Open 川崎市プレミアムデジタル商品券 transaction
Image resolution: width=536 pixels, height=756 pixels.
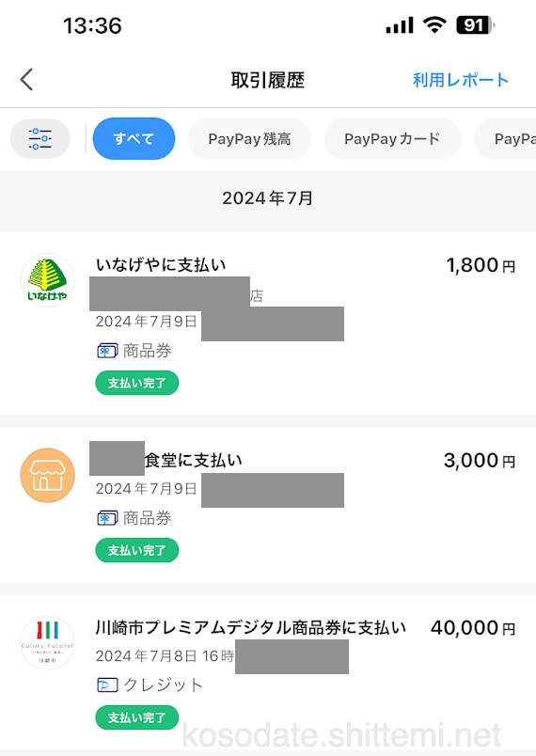(268, 672)
